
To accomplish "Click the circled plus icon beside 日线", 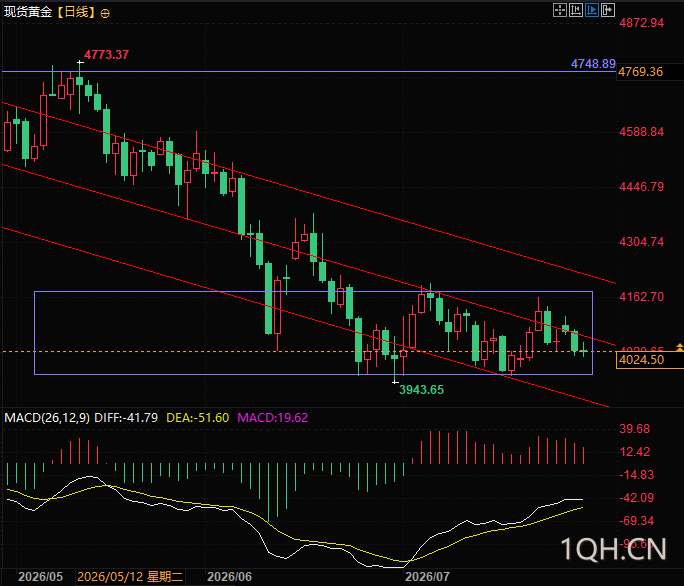I will 105,14.
